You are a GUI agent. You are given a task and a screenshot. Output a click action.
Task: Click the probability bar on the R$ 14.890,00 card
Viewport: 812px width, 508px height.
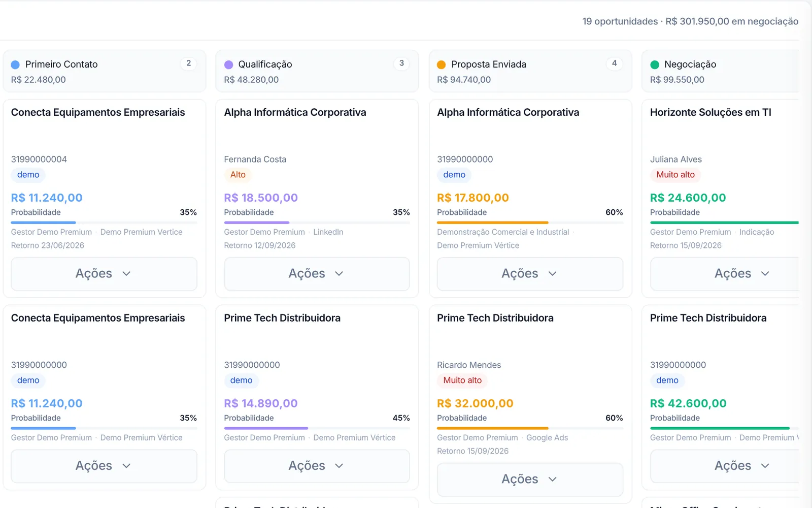coord(317,428)
